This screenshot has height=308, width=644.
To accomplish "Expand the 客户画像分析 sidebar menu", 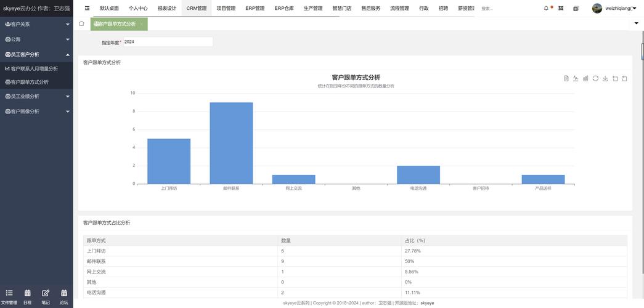I will pyautogui.click(x=36, y=111).
